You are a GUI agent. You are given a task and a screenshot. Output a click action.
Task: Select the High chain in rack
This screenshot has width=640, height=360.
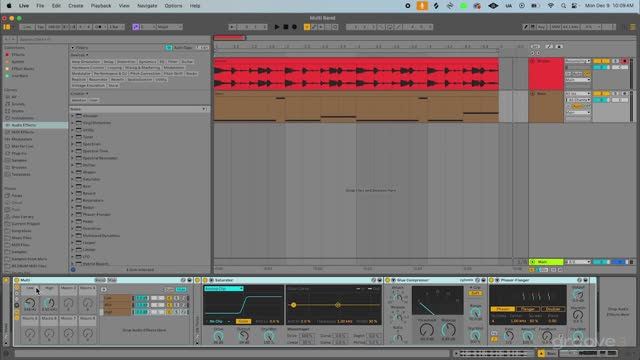[117, 312]
